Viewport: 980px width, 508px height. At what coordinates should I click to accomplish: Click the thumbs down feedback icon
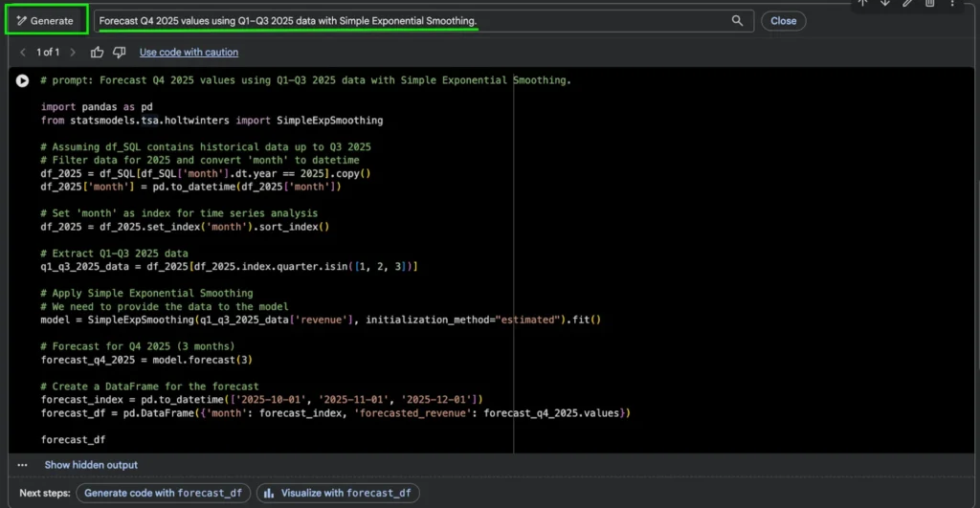pos(119,52)
